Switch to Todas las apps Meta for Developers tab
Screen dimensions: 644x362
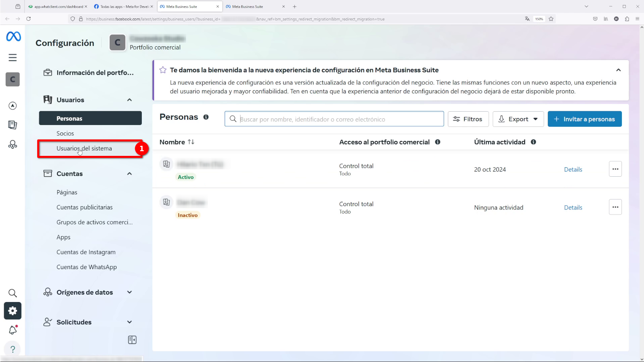coord(123,6)
